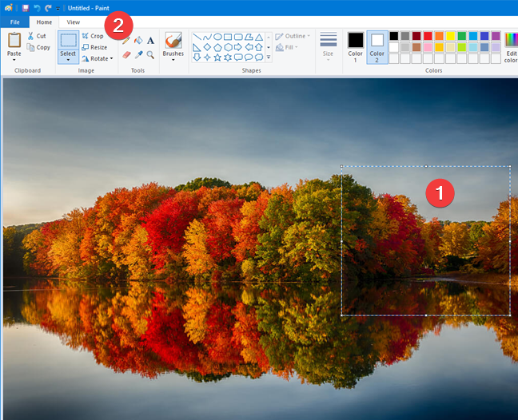Activate the Color picker eyedropper tool
518x420 pixels.
tap(139, 54)
